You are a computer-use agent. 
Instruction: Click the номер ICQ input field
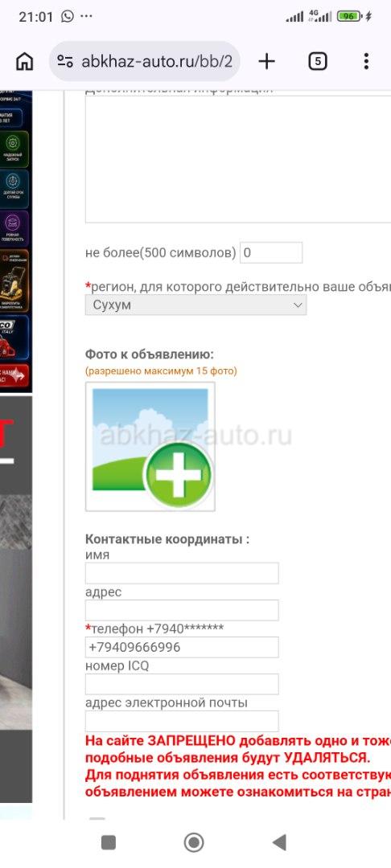tap(182, 684)
